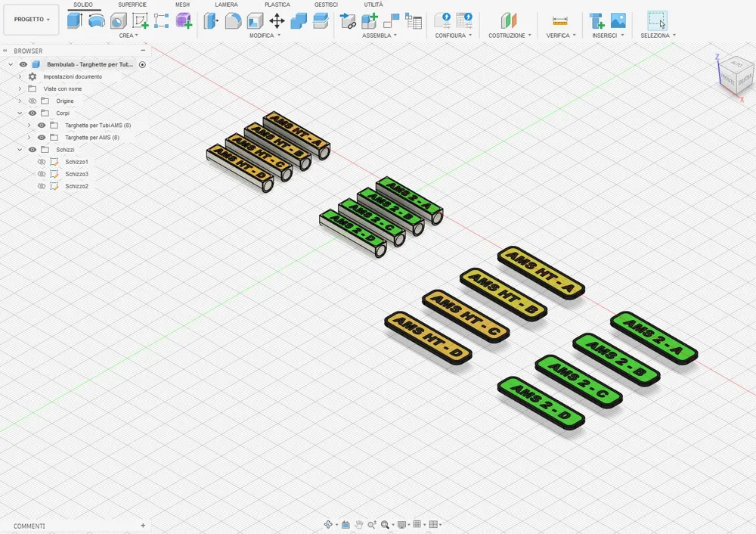The width and height of the screenshot is (756, 534).
Task: Switch to the MESH tab
Action: coord(182,5)
